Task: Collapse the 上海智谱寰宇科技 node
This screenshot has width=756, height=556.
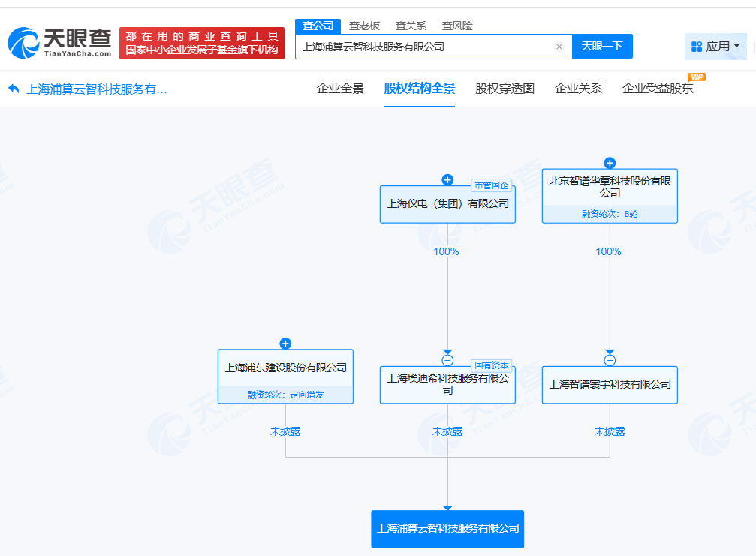Action: tap(610, 361)
